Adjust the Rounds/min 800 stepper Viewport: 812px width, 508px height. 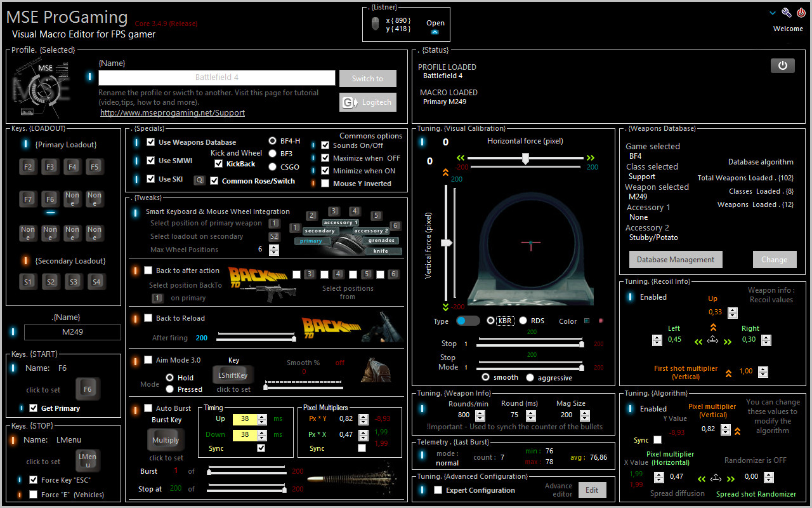(480, 415)
